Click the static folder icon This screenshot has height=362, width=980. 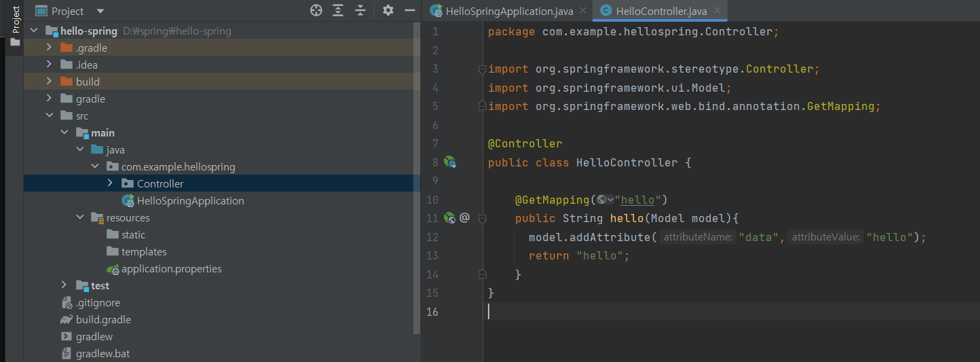tap(112, 235)
